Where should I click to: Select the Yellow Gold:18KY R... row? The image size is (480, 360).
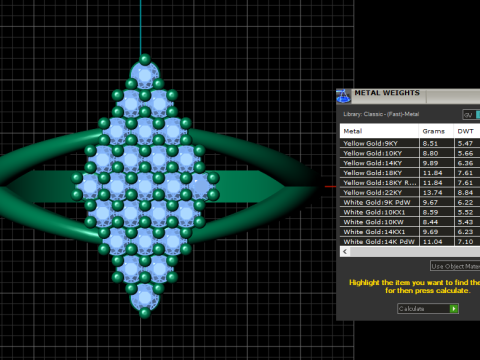click(410, 183)
